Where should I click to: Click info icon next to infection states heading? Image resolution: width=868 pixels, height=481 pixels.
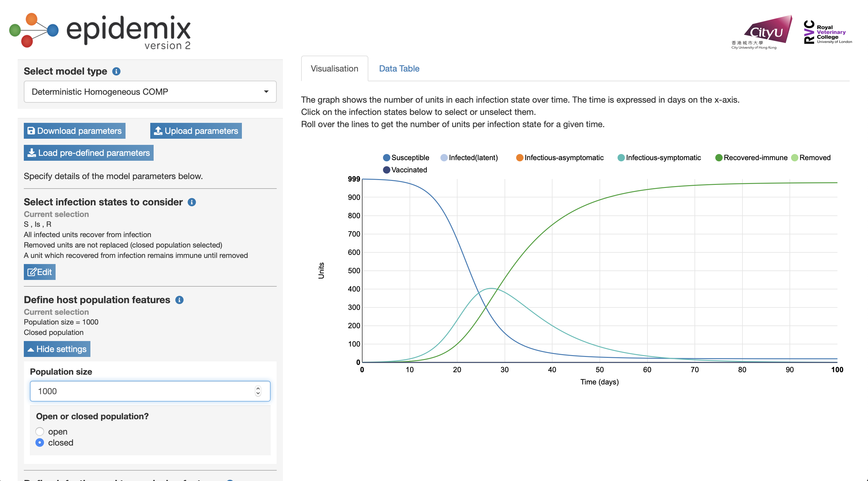tap(192, 202)
